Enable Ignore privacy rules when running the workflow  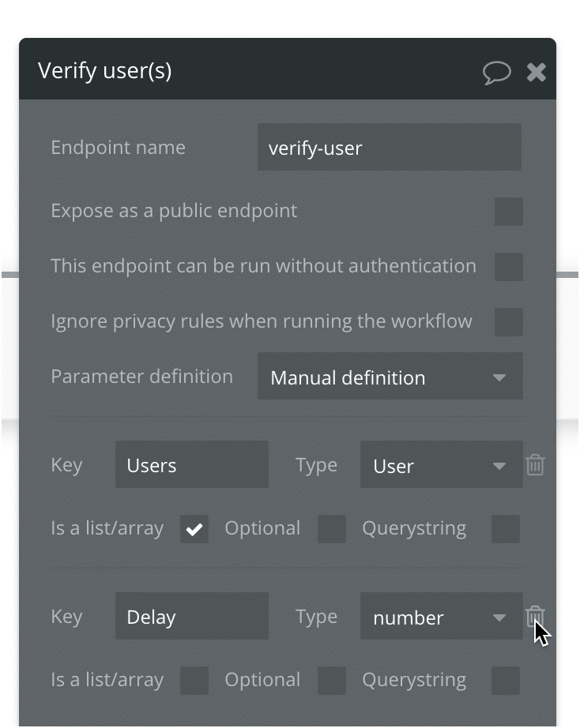coord(509,321)
